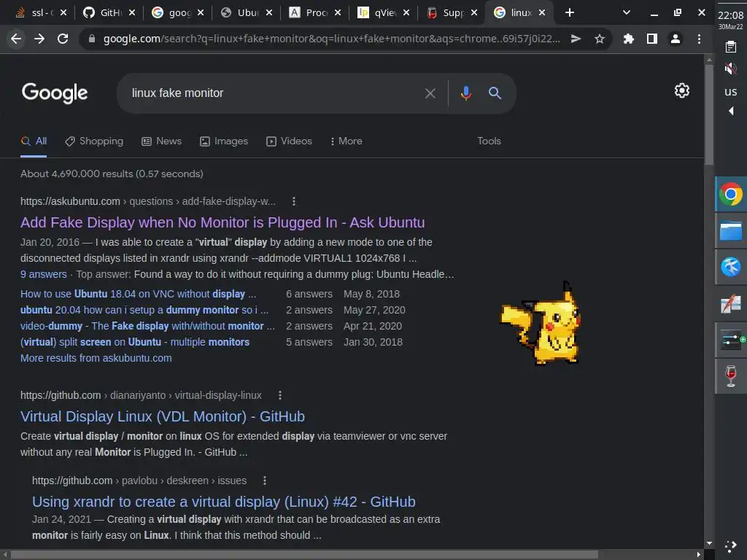Image resolution: width=747 pixels, height=560 pixels.
Task: Open Chrome side panel
Action: click(652, 39)
